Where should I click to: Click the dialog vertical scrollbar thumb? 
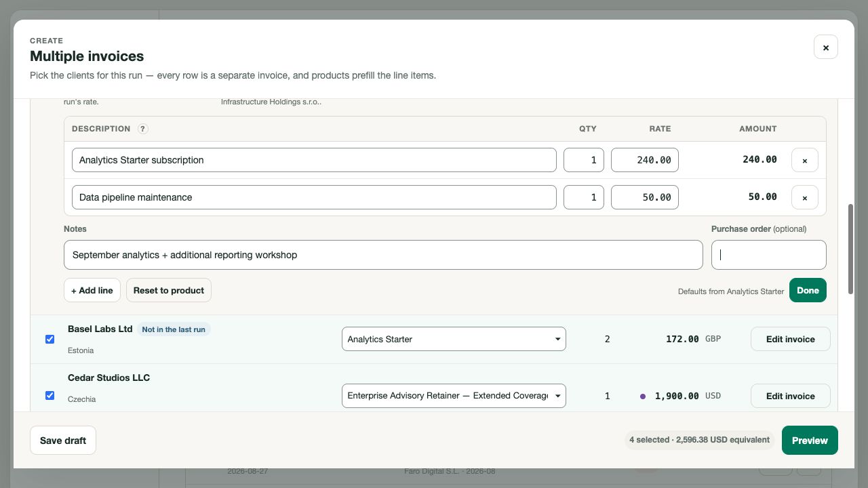click(851, 249)
